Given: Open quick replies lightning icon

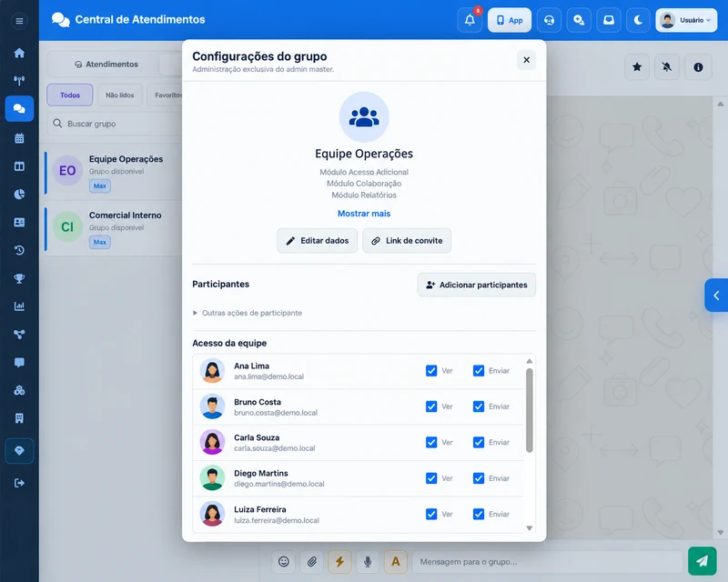Looking at the screenshot, I should [339, 562].
